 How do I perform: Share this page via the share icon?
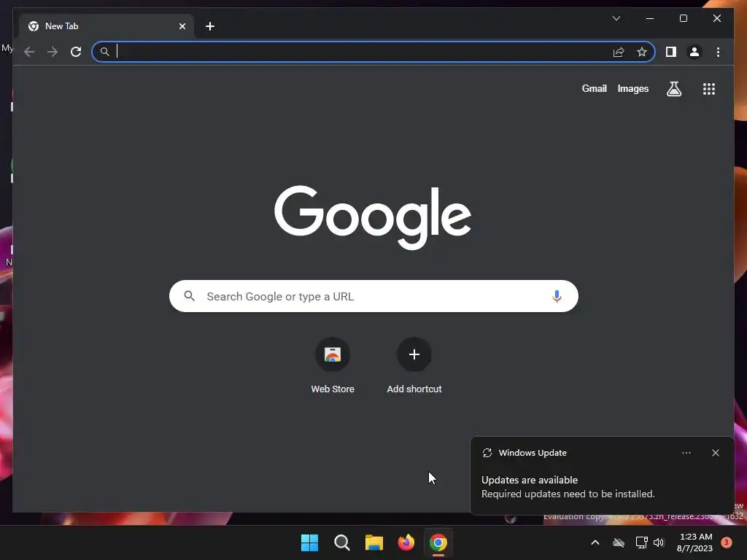[619, 52]
